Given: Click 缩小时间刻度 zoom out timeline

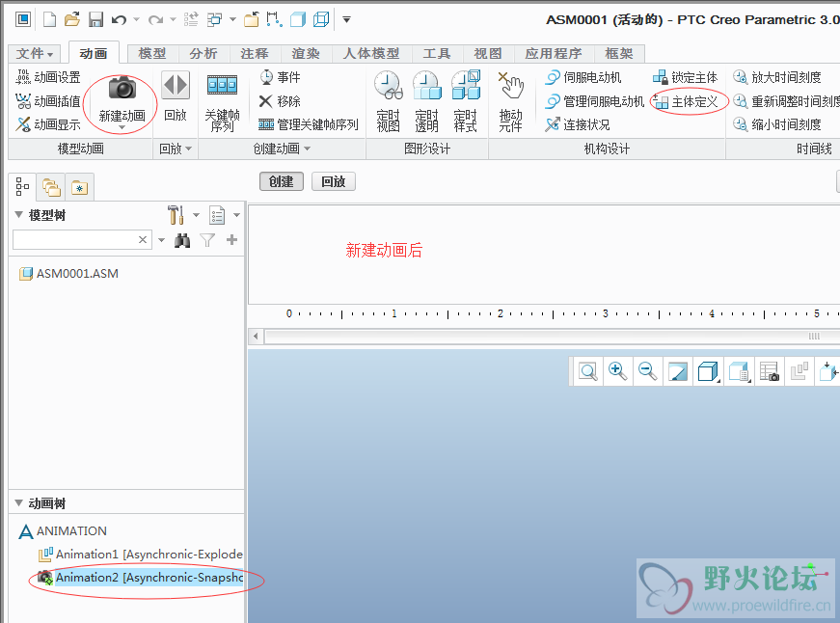Looking at the screenshot, I should click(x=777, y=124).
